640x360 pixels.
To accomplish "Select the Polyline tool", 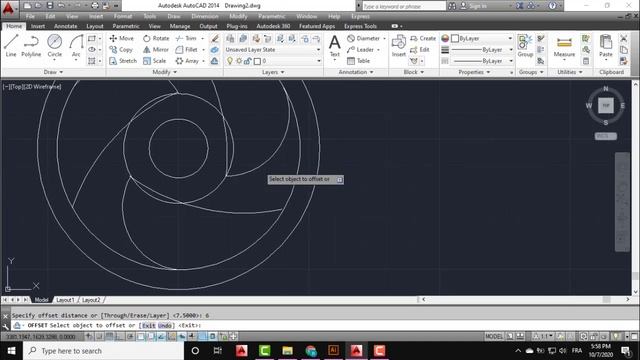I will coord(31,45).
